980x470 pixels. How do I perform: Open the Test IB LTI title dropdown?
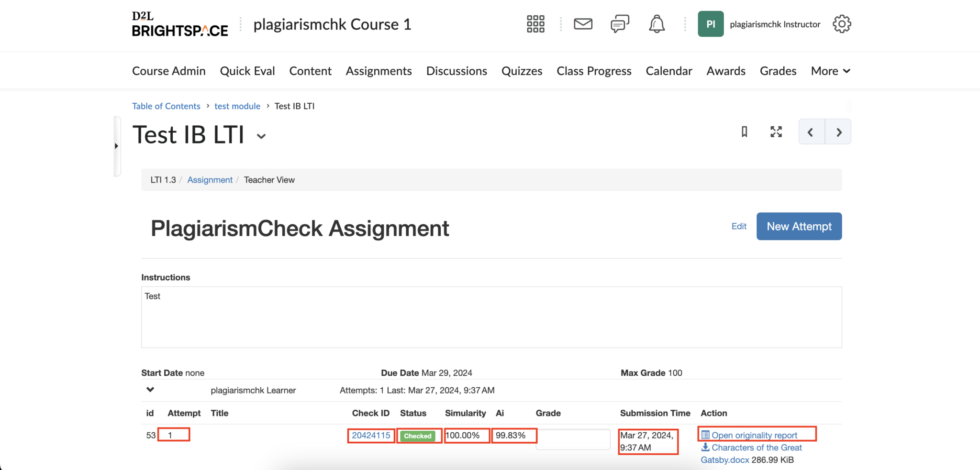coord(261,136)
